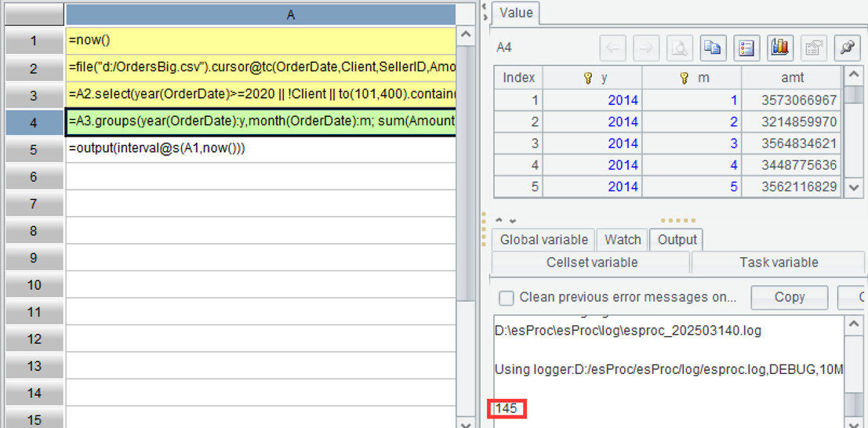Select the Task variable tab
868x428 pixels.
click(779, 263)
